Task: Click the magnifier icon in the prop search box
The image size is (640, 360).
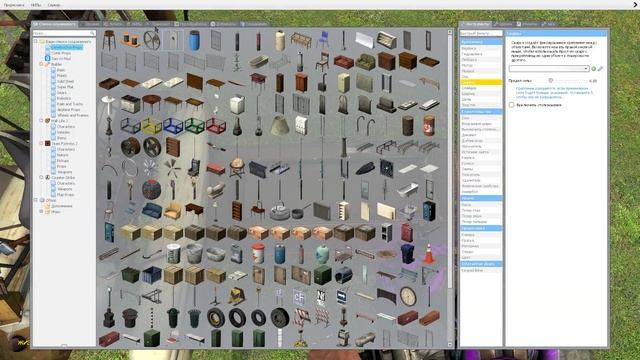Action: point(92,33)
